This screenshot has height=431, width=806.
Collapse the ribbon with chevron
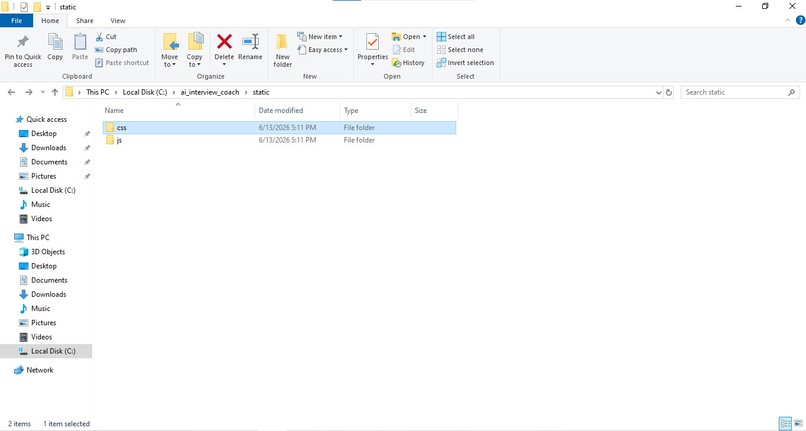pyautogui.click(x=787, y=21)
